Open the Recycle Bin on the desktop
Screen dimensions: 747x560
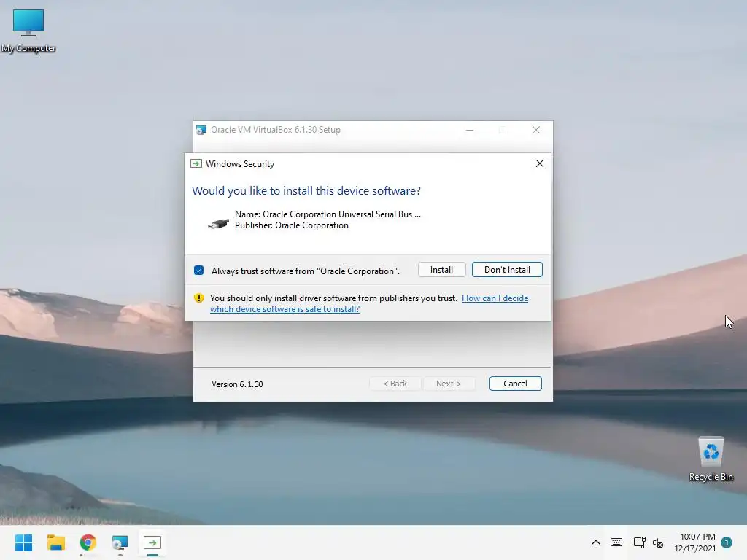tap(711, 459)
